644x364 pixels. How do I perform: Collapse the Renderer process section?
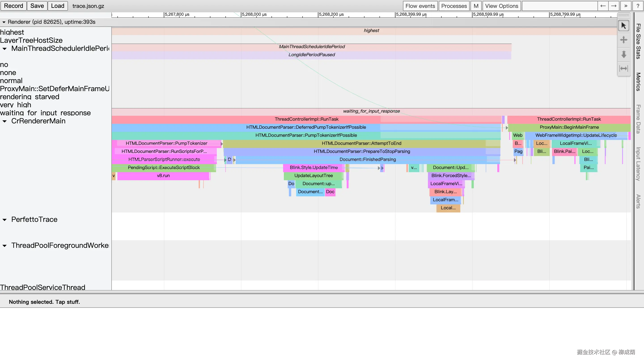(x=4, y=22)
